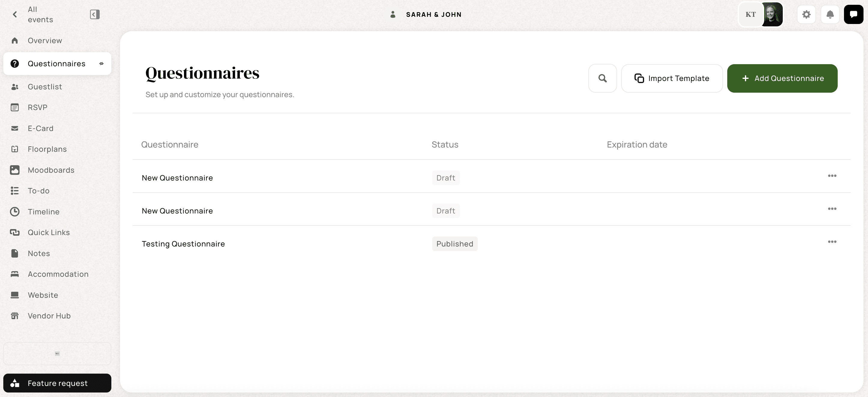
Task: Click the Feature request button
Action: tap(57, 383)
